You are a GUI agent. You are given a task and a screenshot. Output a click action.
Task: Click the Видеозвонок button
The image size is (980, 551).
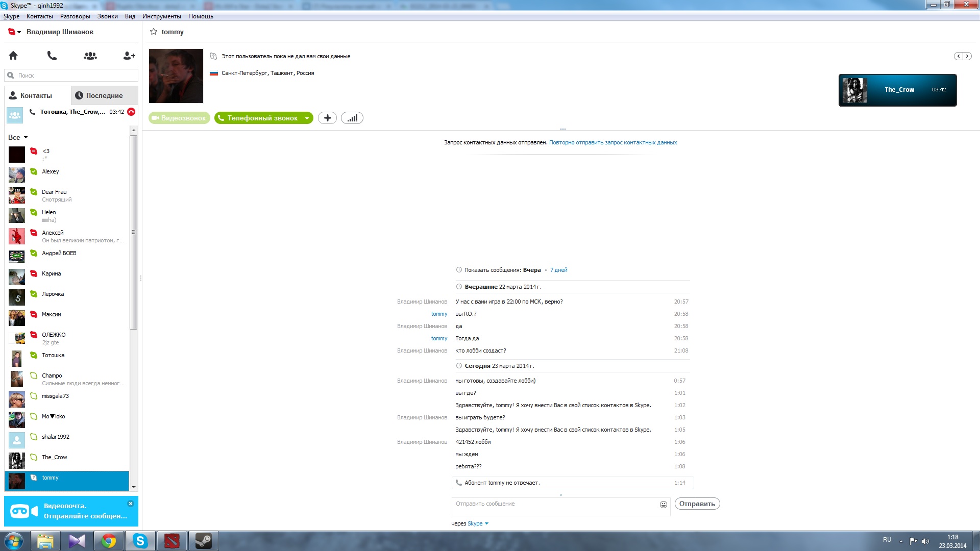[179, 118]
